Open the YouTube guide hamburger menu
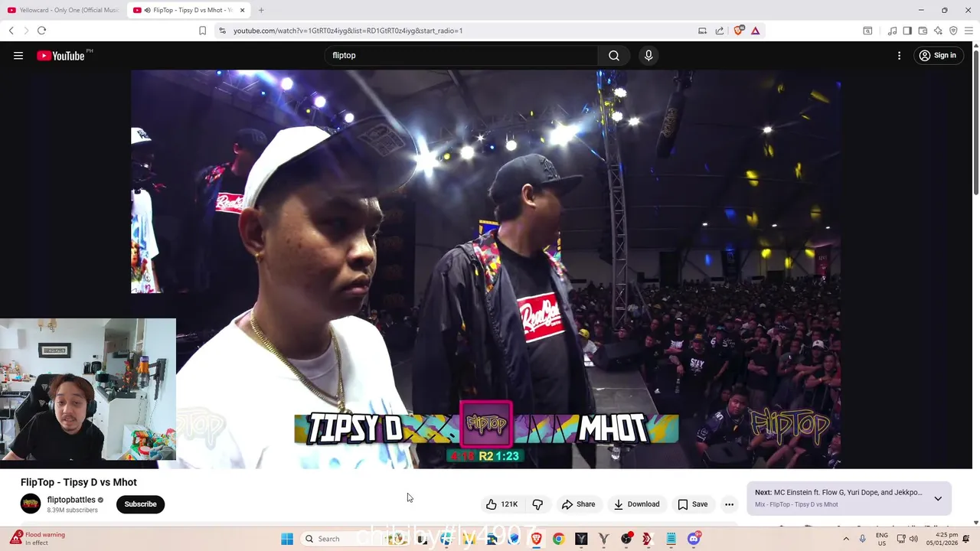This screenshot has height=551, width=980. [18, 55]
